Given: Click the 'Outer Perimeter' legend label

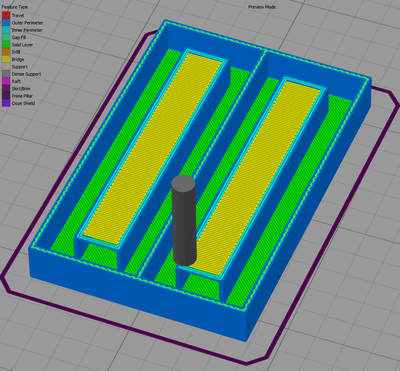Looking at the screenshot, I should (27, 23).
